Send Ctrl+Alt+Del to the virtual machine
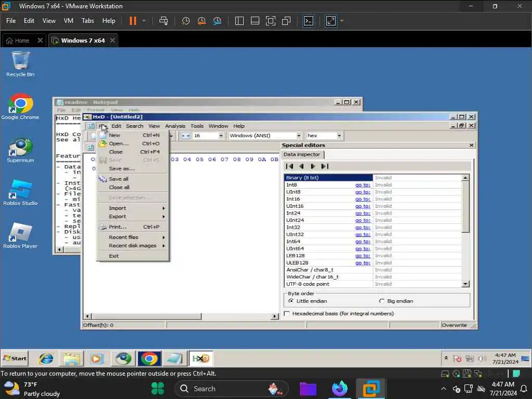 (164, 21)
